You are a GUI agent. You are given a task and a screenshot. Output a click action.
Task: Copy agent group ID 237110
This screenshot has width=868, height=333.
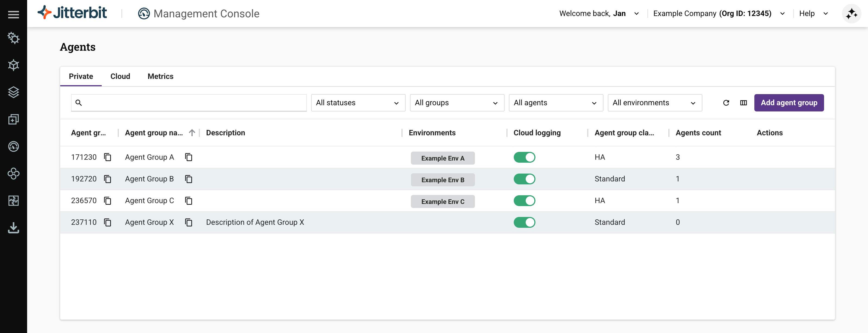point(107,223)
